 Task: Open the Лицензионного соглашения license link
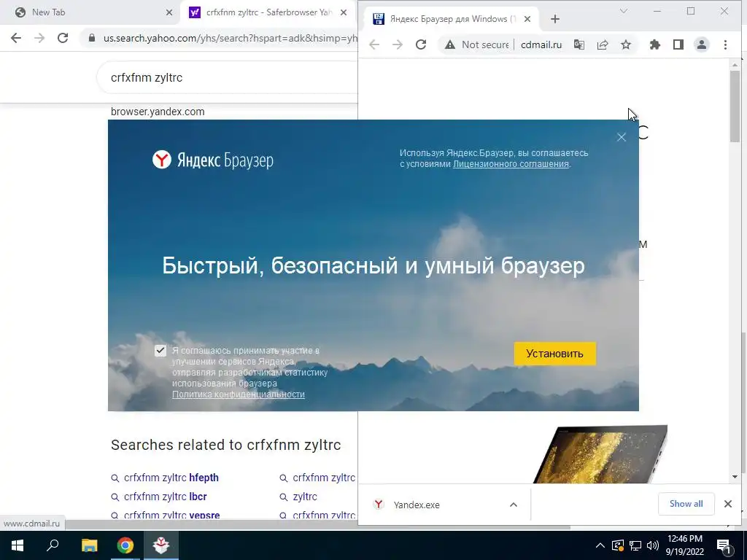coord(511,164)
